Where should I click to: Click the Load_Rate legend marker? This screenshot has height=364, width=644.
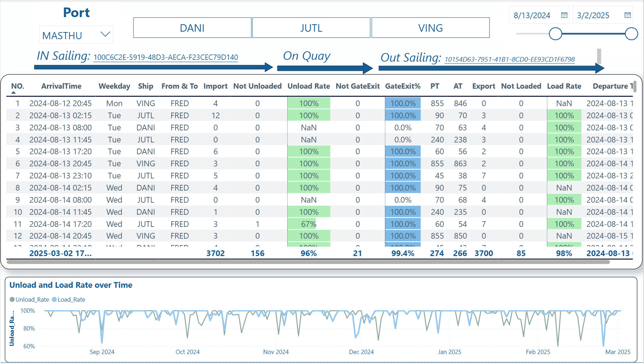[54, 300]
